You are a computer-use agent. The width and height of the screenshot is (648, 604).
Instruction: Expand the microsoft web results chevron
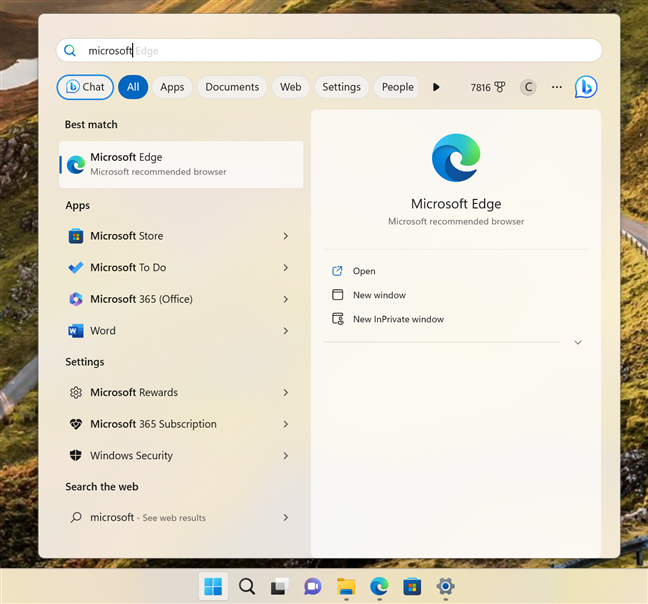286,517
